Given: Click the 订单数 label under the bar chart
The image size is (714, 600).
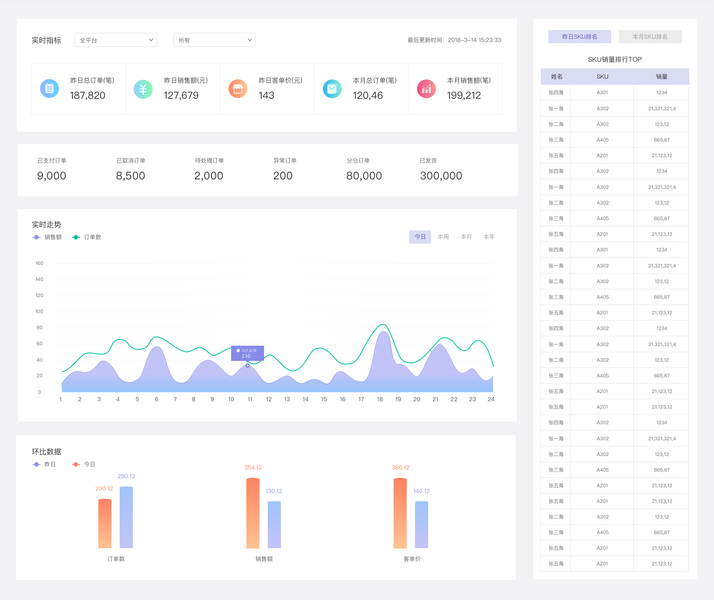Looking at the screenshot, I should 116,559.
